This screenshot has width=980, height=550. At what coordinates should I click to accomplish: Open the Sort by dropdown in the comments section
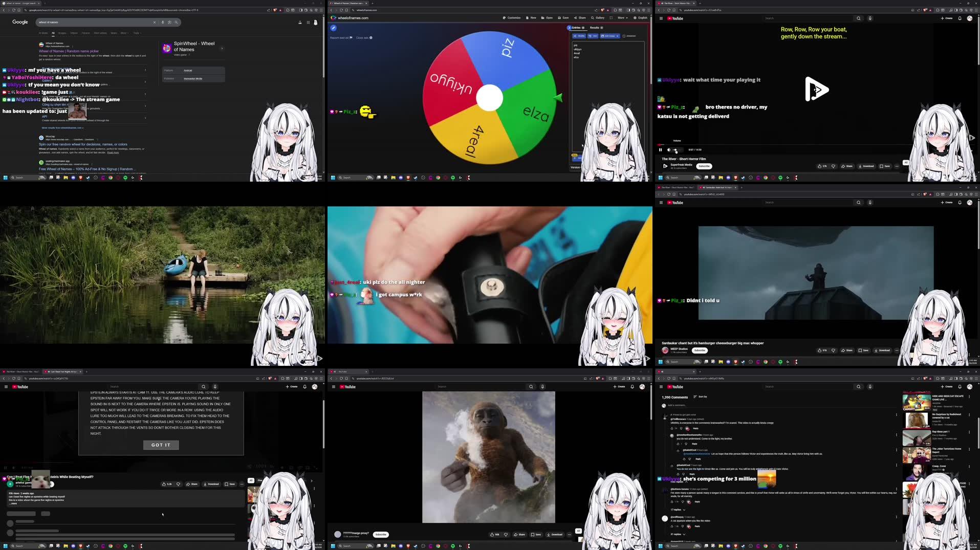(699, 397)
